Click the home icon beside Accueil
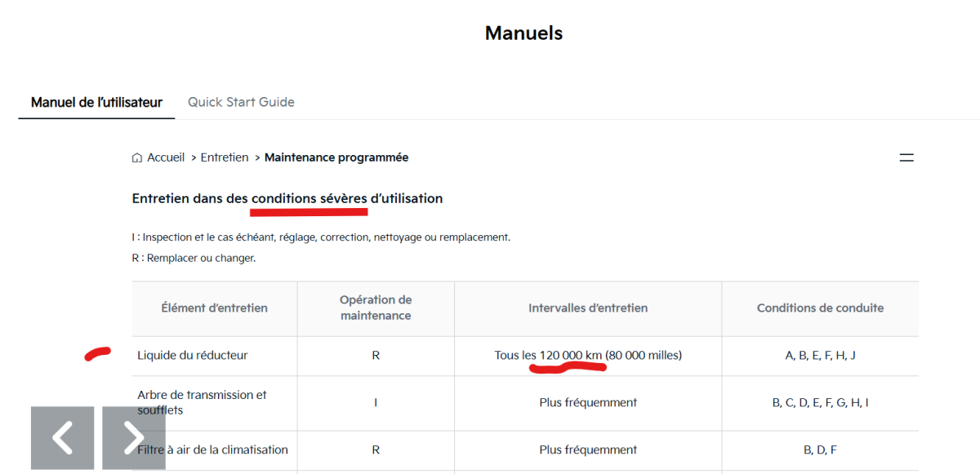The image size is (980, 474). [x=137, y=157]
